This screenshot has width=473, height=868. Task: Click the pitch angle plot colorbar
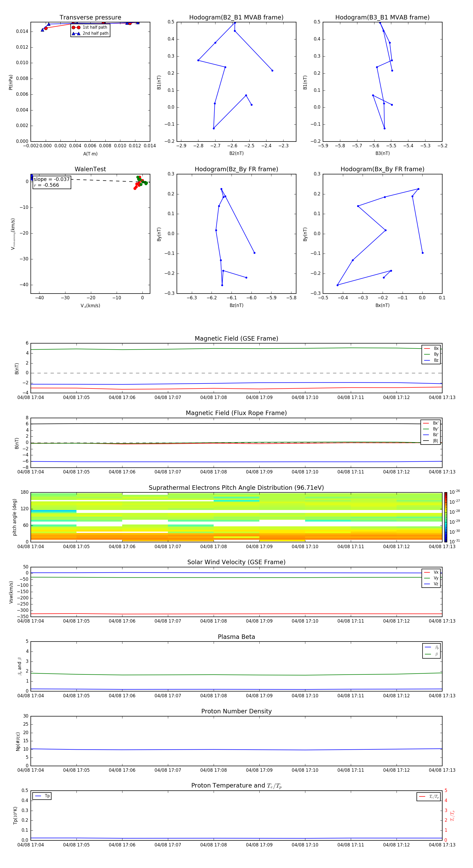[446, 517]
